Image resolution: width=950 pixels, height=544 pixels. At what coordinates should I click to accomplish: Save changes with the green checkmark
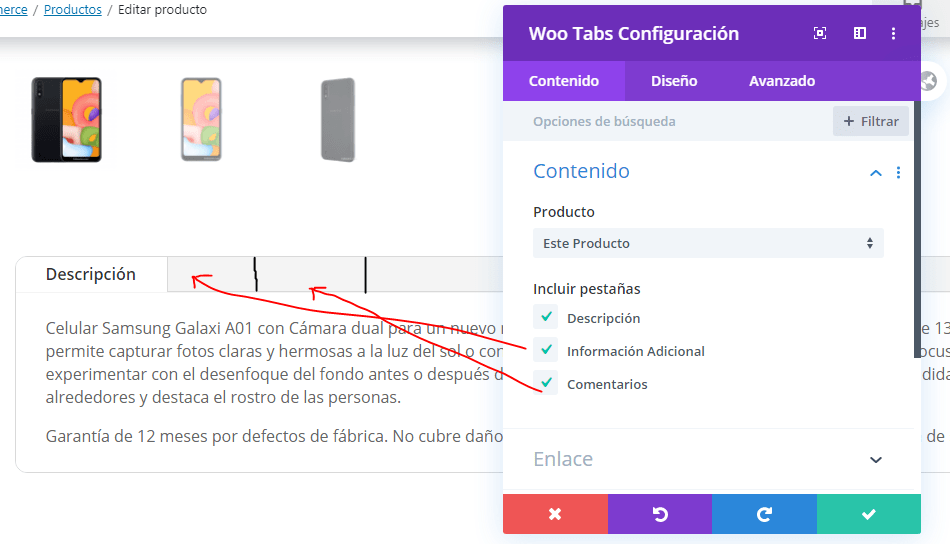(x=869, y=514)
